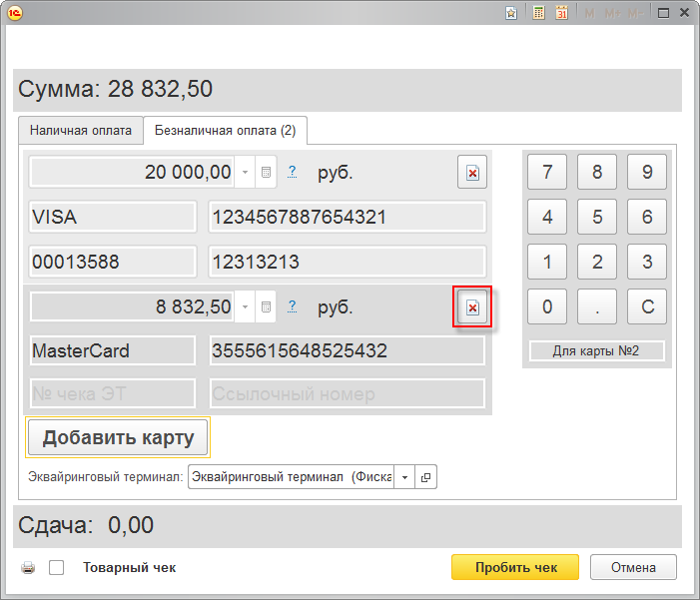Screen dimensions: 700x600
Task: Open calculator icon in the title bar
Action: (x=538, y=13)
